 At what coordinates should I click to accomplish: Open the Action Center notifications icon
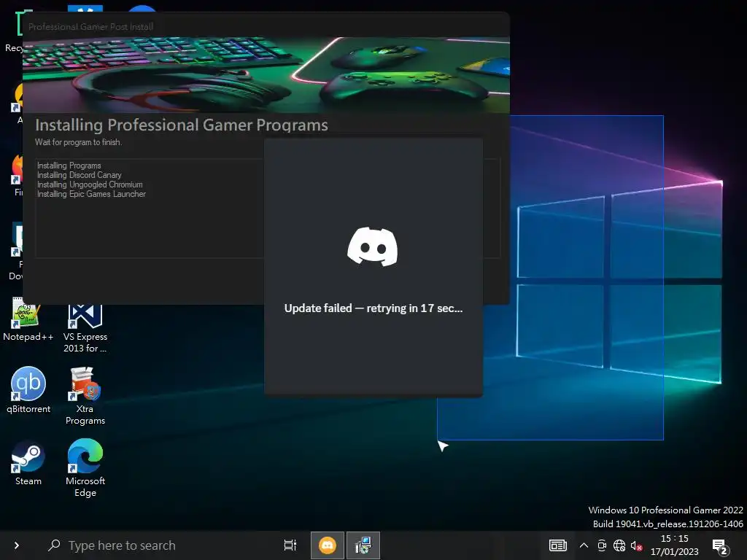click(719, 546)
